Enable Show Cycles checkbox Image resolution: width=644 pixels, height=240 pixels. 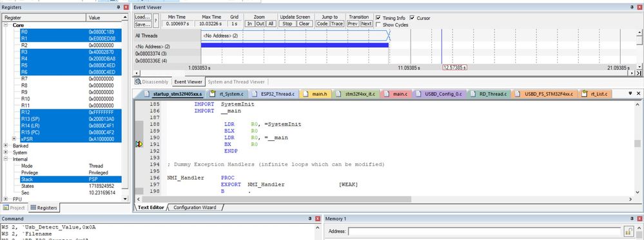378,24
